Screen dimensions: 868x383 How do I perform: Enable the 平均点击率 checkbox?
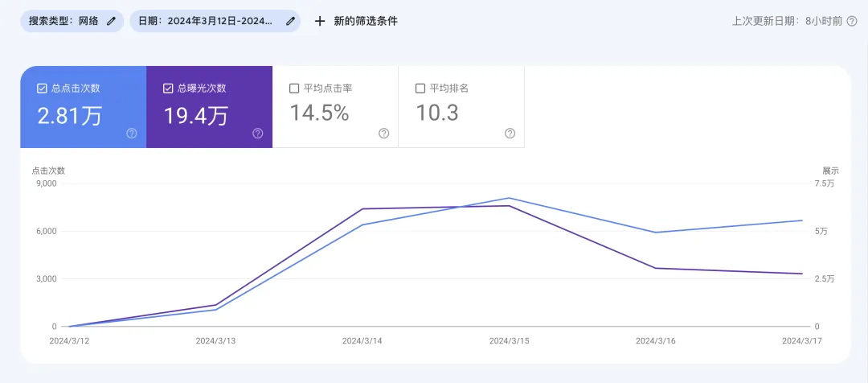tap(294, 89)
